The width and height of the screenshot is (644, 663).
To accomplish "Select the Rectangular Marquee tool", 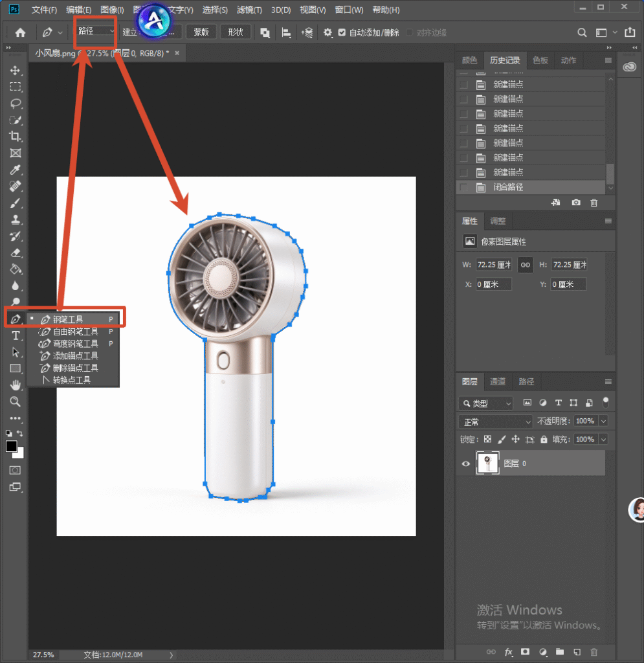I will [x=16, y=87].
